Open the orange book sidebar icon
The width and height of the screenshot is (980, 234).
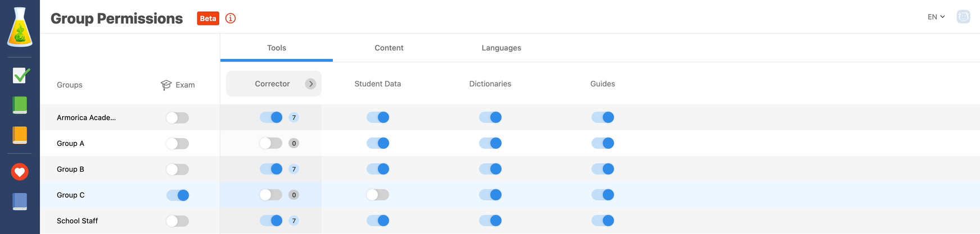coord(20,135)
